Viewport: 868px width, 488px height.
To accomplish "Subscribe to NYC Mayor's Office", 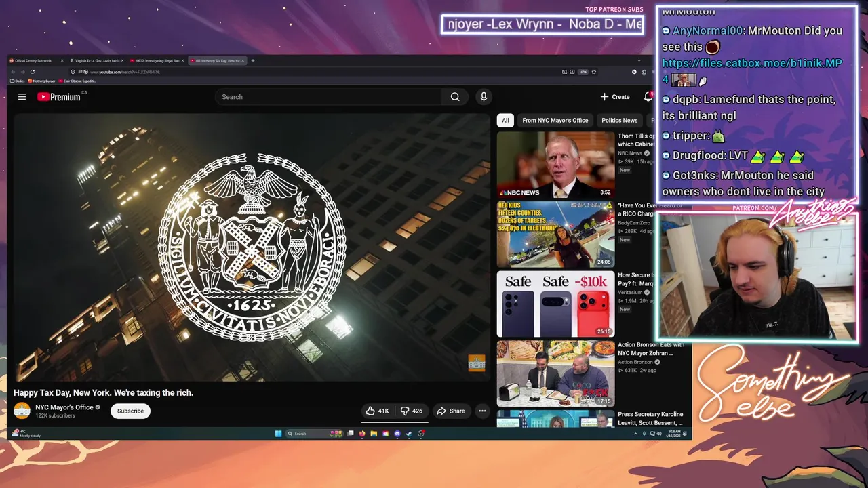I will coord(130,411).
